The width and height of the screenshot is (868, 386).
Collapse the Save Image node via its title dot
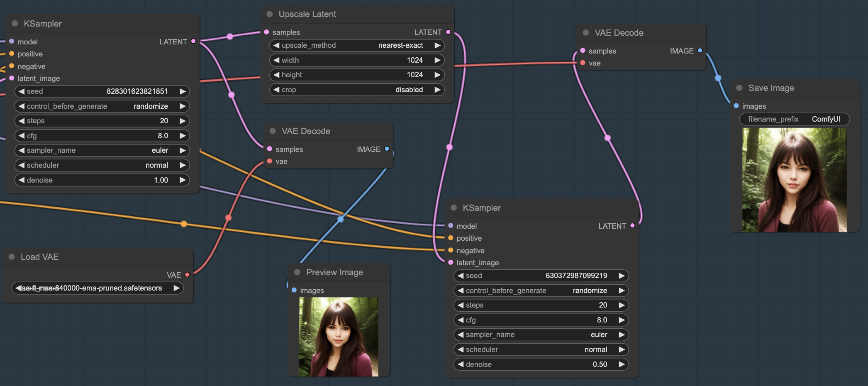tap(739, 88)
